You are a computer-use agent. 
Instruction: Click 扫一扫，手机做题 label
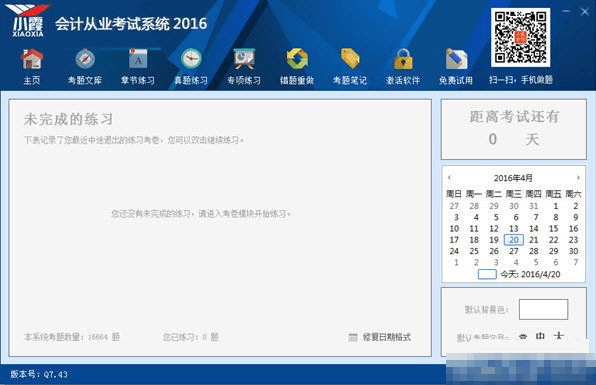(521, 80)
